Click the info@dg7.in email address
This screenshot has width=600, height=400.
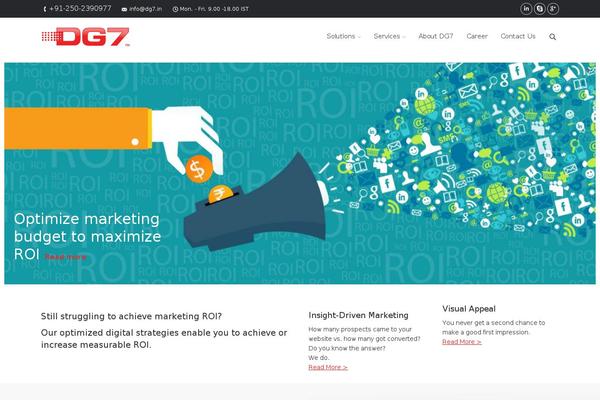point(145,9)
